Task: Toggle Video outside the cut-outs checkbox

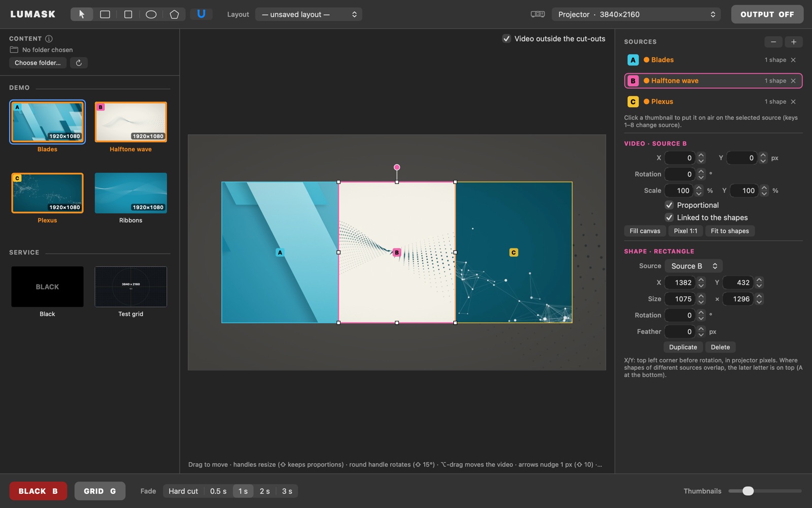Action: (506, 39)
